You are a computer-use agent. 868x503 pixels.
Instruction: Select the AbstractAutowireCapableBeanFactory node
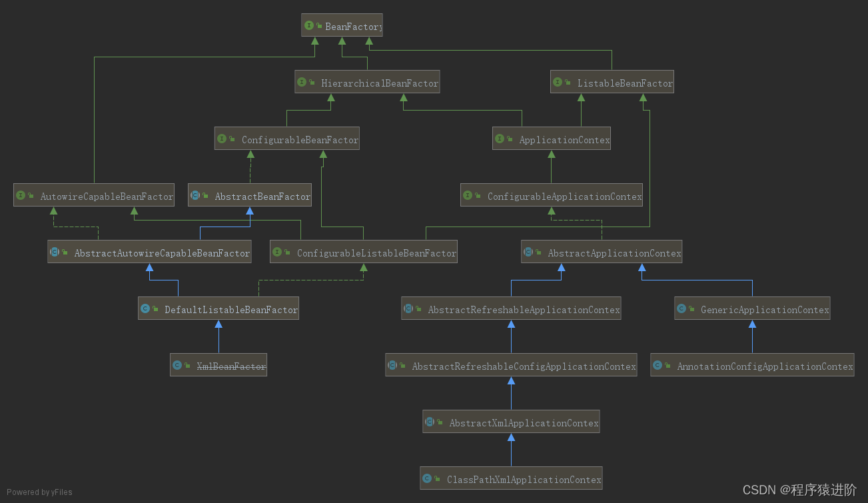(x=149, y=252)
